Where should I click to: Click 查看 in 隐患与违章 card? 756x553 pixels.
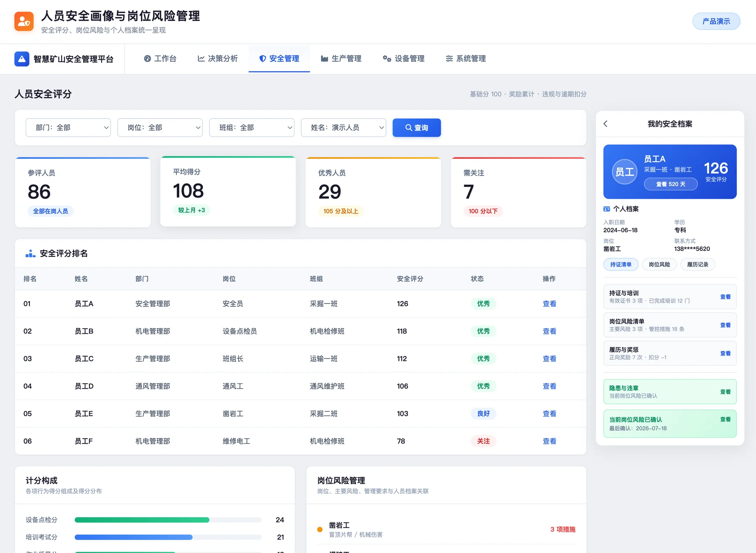click(725, 392)
